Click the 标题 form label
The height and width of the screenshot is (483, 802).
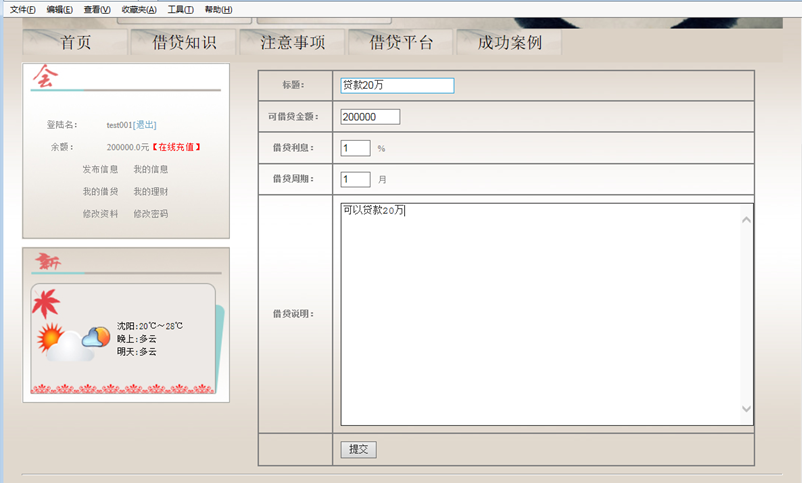pos(294,85)
